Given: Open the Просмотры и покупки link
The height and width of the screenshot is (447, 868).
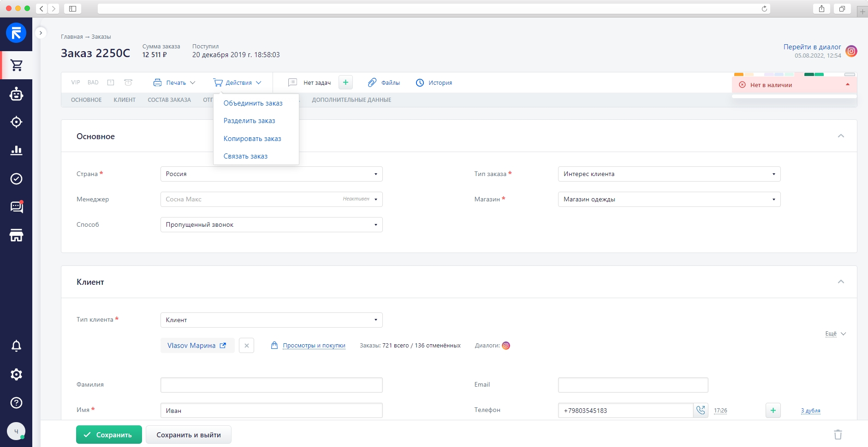Looking at the screenshot, I should click(314, 346).
